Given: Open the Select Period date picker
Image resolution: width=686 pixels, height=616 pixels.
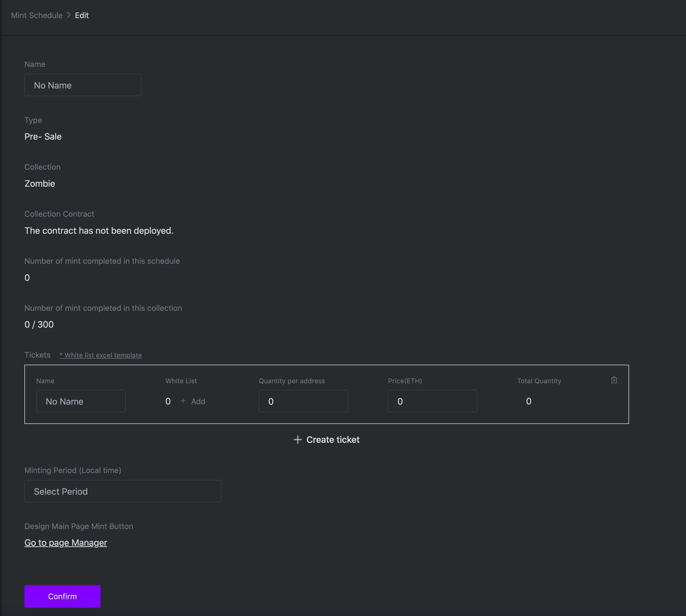Looking at the screenshot, I should pyautogui.click(x=123, y=491).
